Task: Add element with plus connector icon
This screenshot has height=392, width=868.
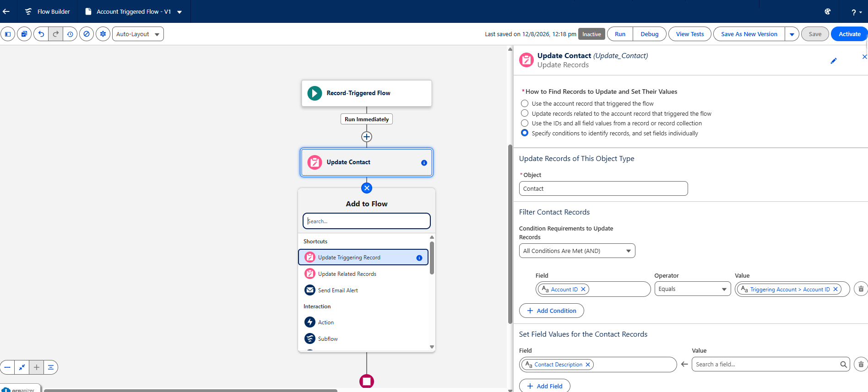Action: 367,137
